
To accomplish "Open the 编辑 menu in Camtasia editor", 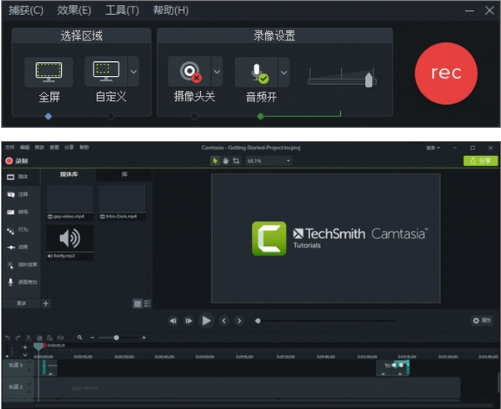I will tap(25, 147).
